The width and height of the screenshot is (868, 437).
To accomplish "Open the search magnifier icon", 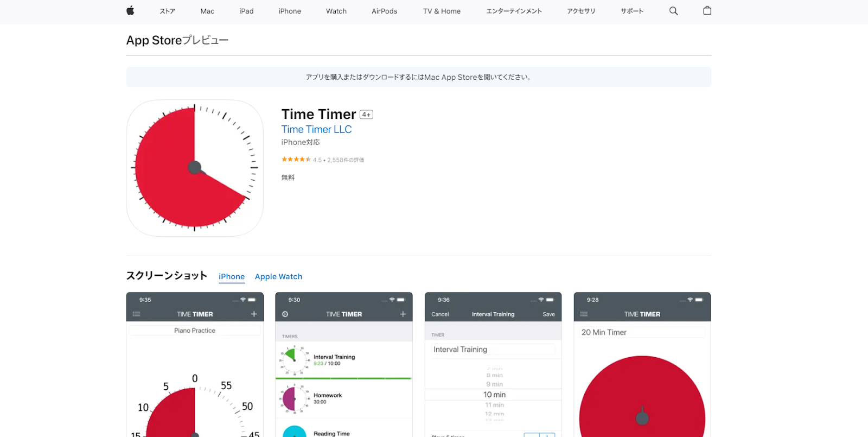I will [673, 11].
